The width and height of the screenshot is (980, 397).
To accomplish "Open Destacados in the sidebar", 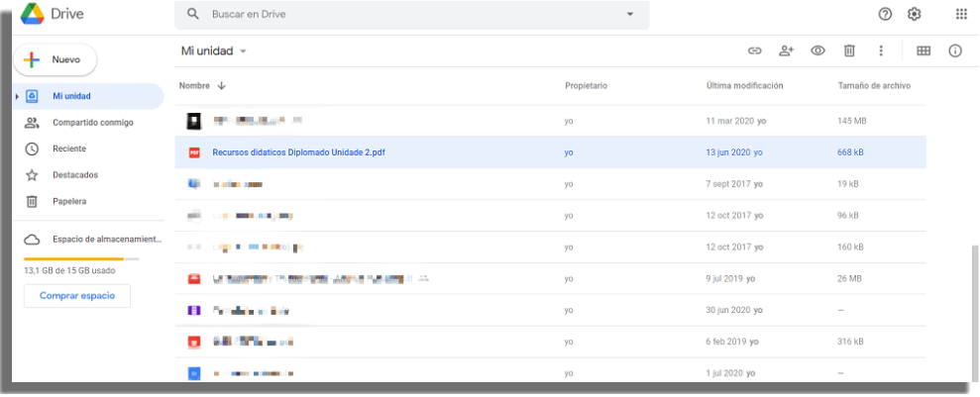I will 75,175.
